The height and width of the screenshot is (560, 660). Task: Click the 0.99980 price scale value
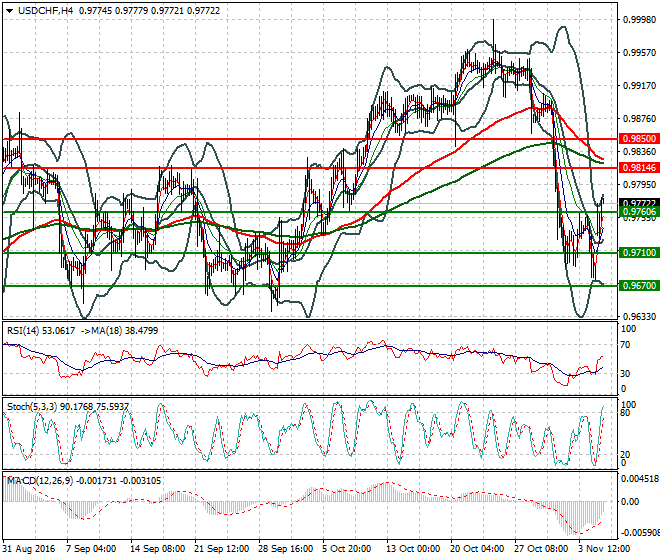click(639, 20)
